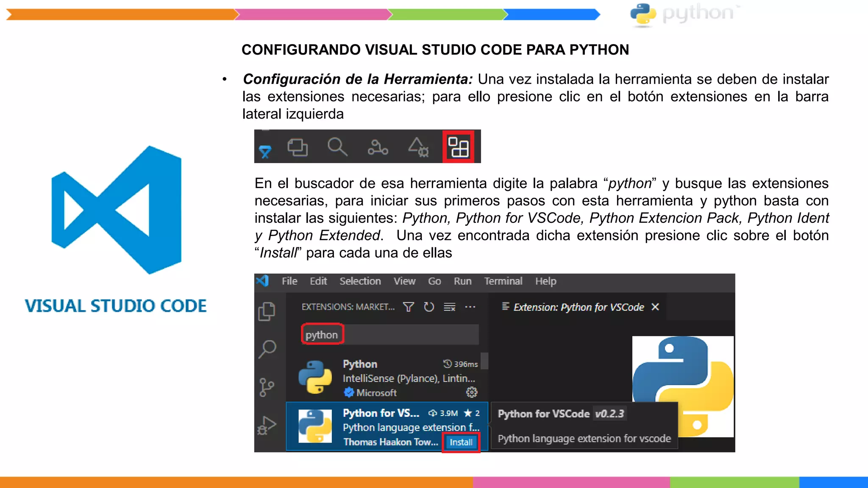
Task: Click the large Python logo in extension details
Action: pos(683,386)
